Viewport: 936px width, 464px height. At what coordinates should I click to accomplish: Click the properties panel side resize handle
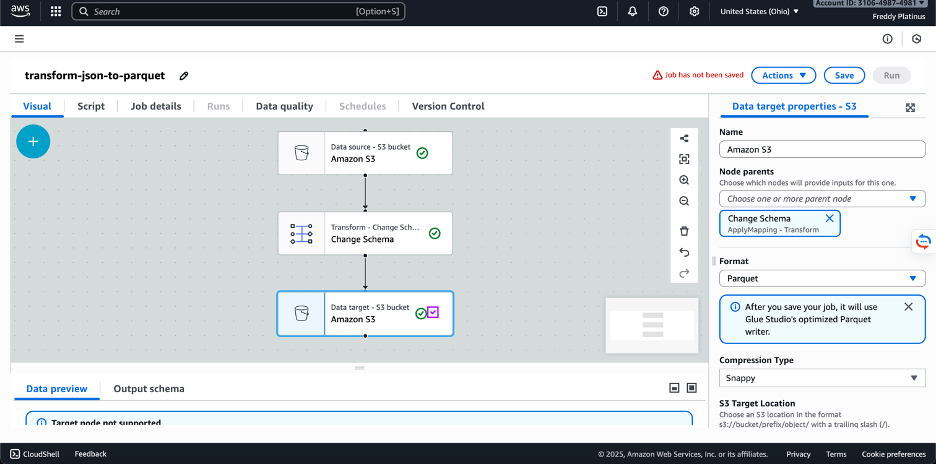pos(713,262)
